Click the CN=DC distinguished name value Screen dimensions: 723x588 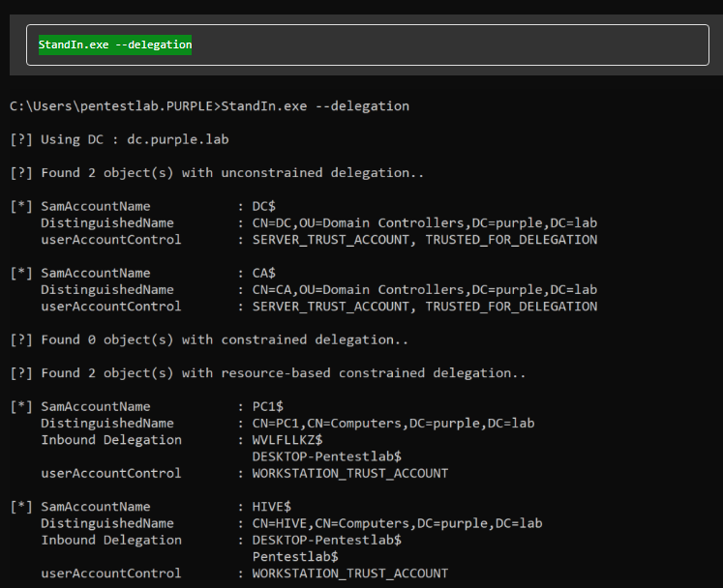tap(425, 222)
